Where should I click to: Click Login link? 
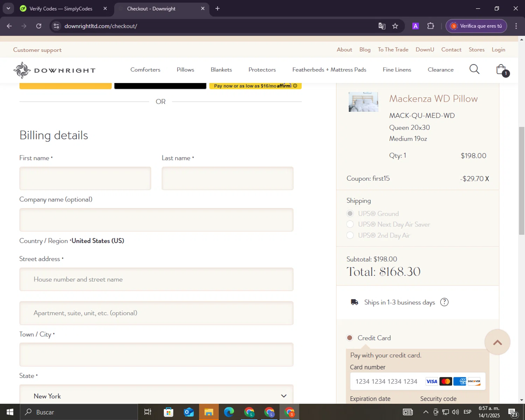(498, 49)
